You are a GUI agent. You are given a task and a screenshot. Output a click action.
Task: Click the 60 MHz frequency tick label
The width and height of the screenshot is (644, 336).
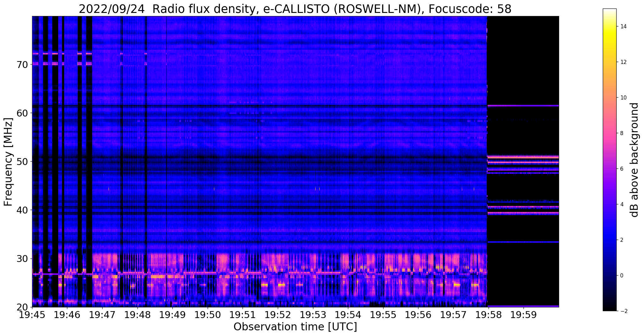pyautogui.click(x=23, y=113)
